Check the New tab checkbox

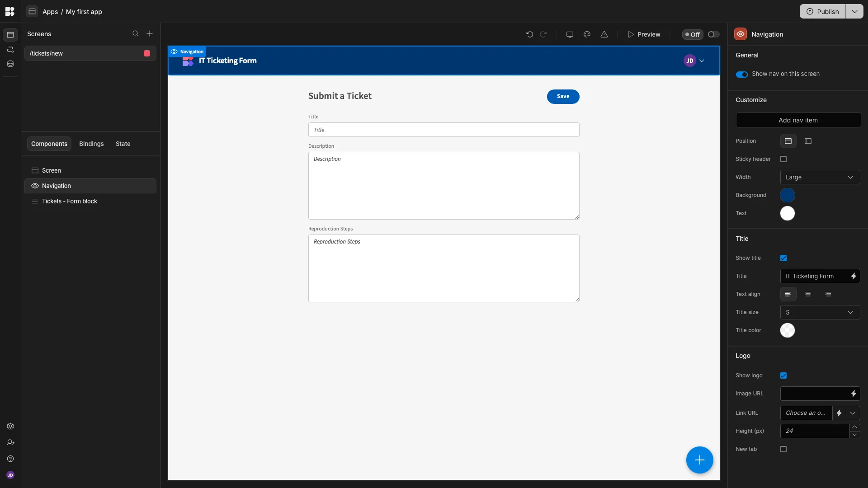click(x=783, y=449)
